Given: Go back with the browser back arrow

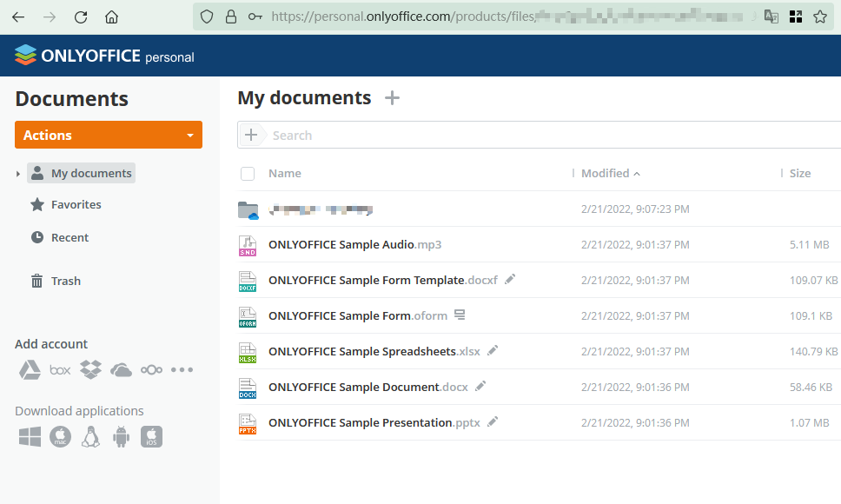Looking at the screenshot, I should (18, 17).
